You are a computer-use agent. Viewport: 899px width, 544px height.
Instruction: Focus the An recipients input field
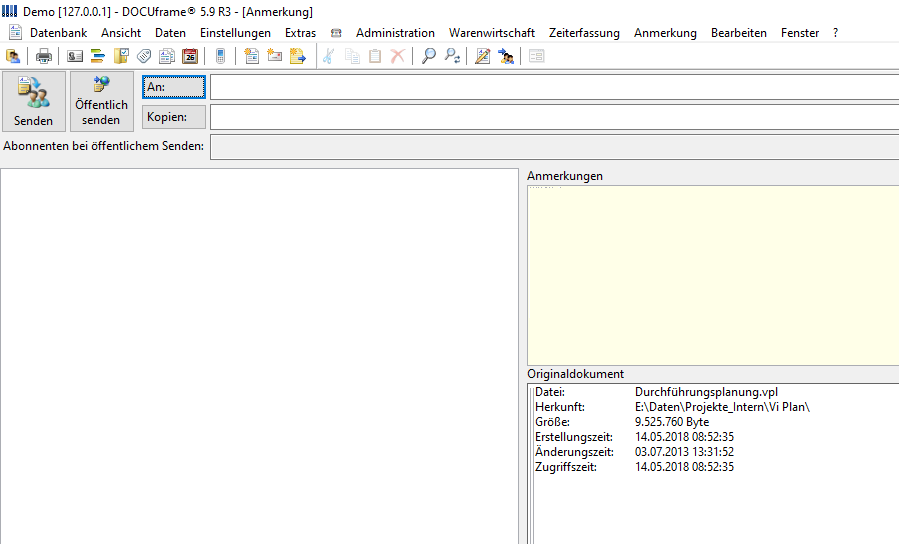554,87
